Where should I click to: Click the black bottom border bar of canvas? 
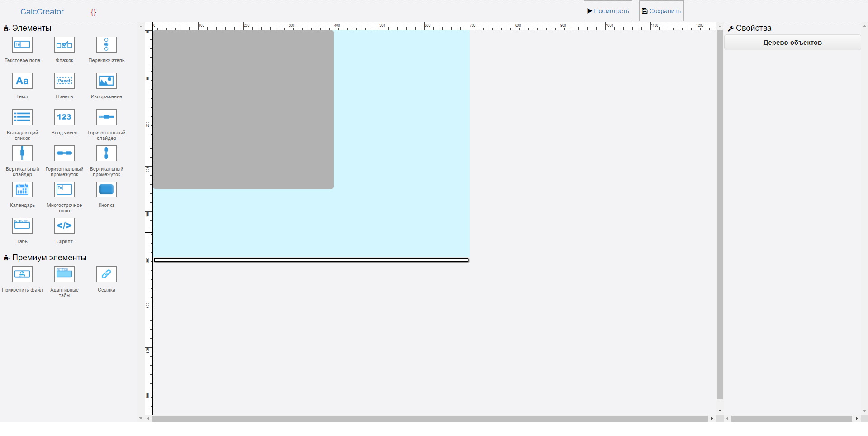[311, 260]
